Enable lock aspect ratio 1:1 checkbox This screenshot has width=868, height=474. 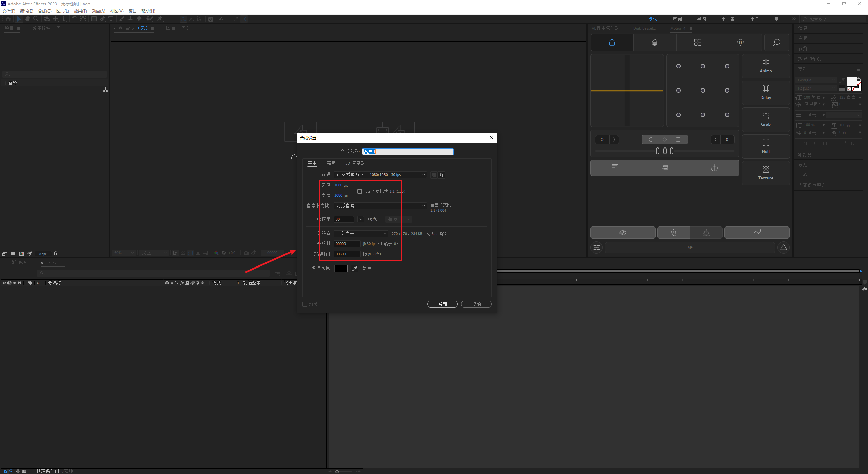point(360,191)
